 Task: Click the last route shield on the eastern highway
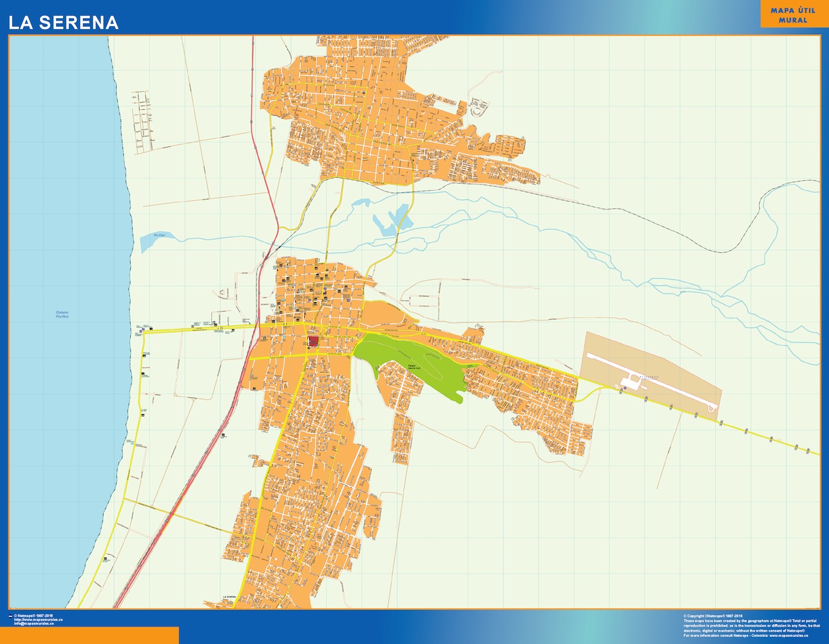tap(796, 446)
